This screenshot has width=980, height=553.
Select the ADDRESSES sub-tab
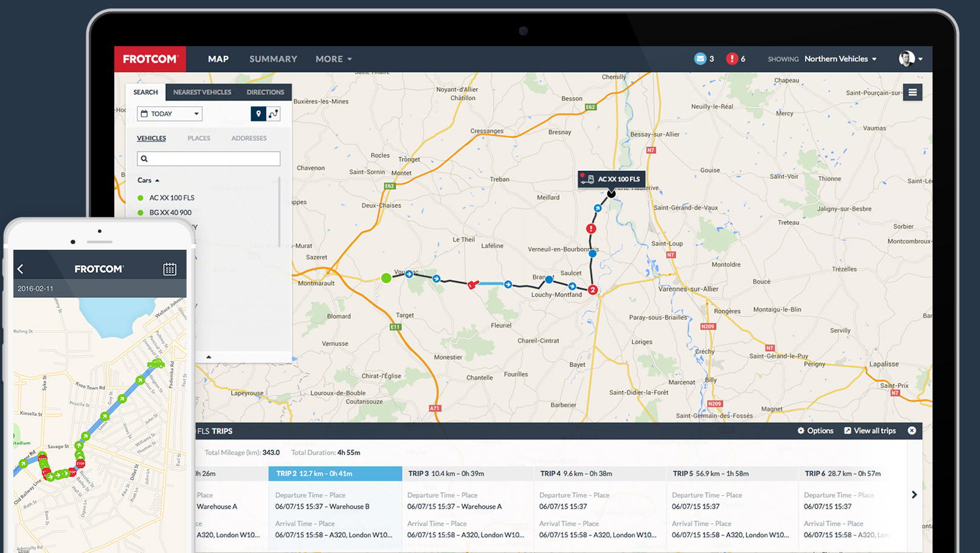[249, 139]
